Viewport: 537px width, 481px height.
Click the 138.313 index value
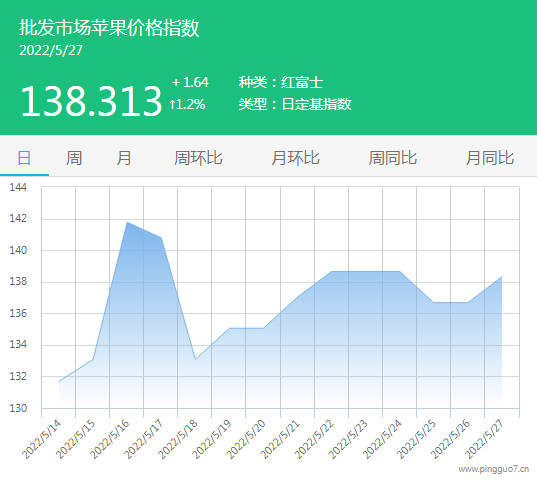[91, 101]
